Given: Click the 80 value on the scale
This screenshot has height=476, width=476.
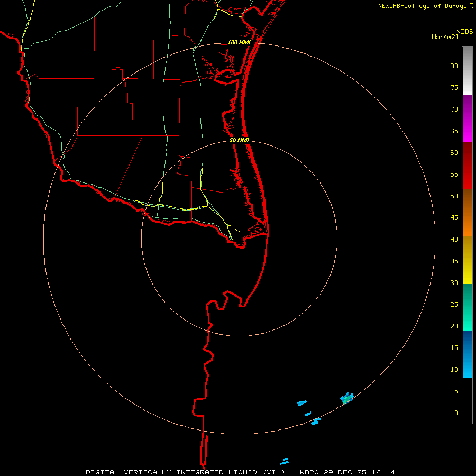Looking at the screenshot, I should 454,66.
